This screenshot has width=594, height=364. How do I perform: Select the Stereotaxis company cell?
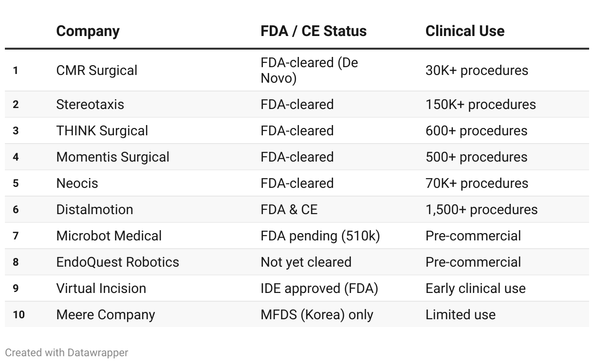pos(90,105)
